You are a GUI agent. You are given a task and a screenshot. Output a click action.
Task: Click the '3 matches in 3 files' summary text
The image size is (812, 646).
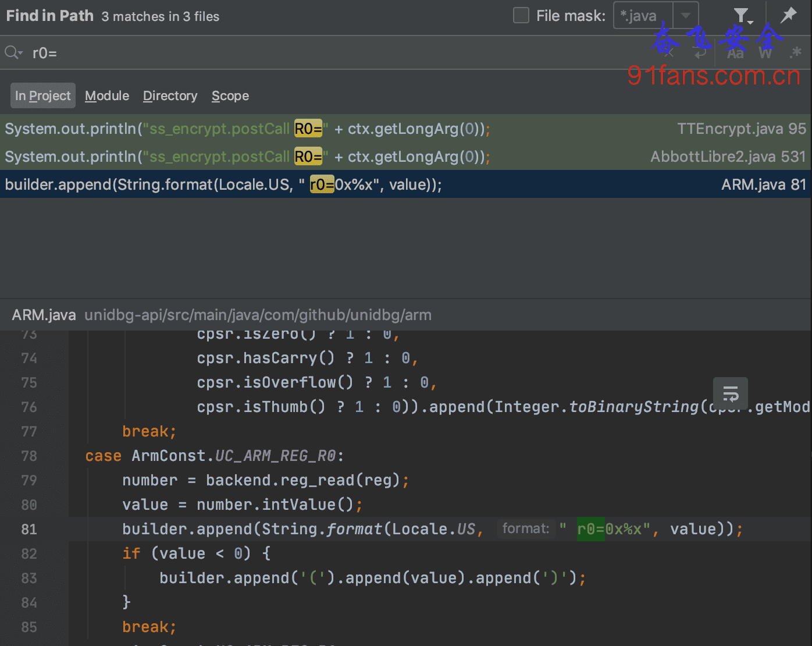coord(161,16)
